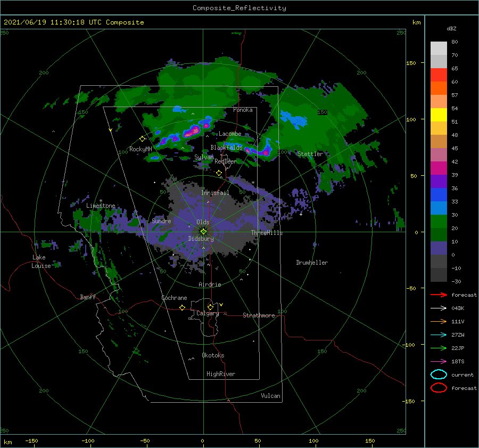Select the 30 dBZ light blue swatch

click(439, 208)
